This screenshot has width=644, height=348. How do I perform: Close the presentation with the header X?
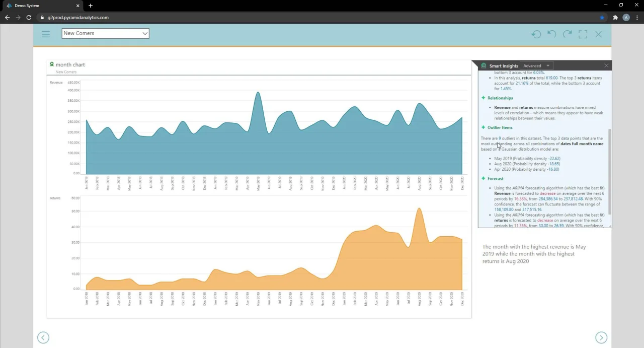[x=598, y=34]
